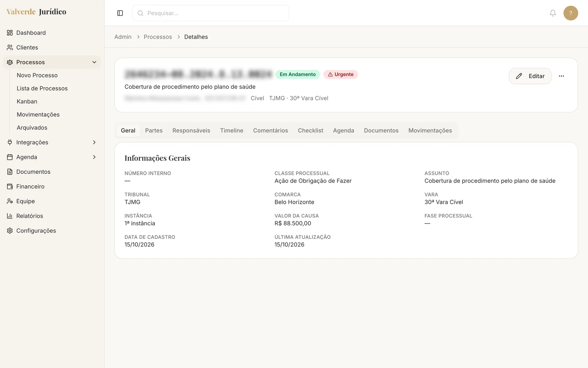Open the Responsáveis tab
Viewport: 588px width, 368px height.
click(x=191, y=131)
